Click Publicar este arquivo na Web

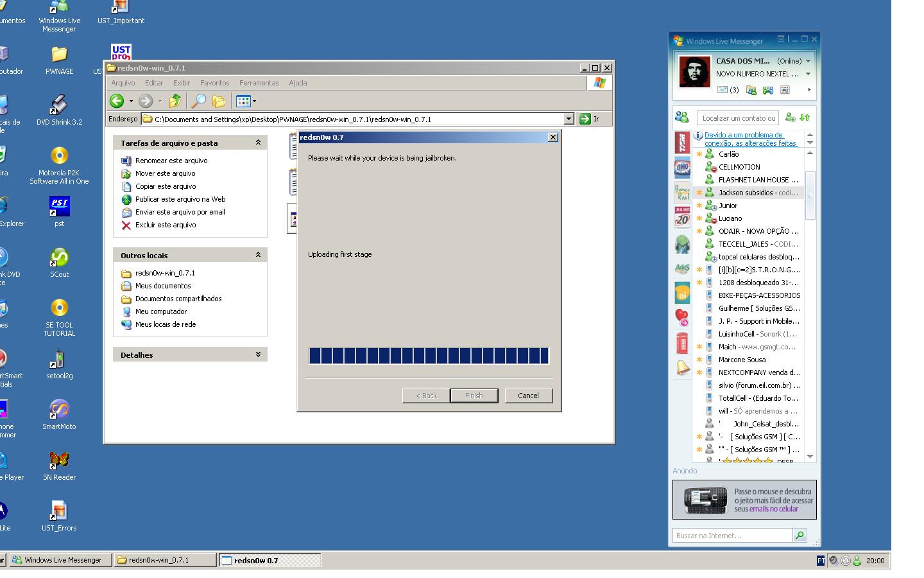180,199
